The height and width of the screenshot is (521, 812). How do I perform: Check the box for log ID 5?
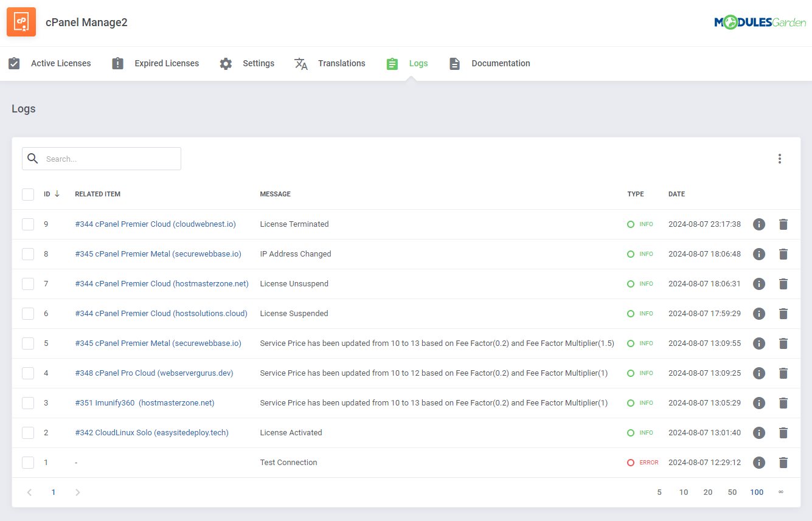[x=28, y=343]
